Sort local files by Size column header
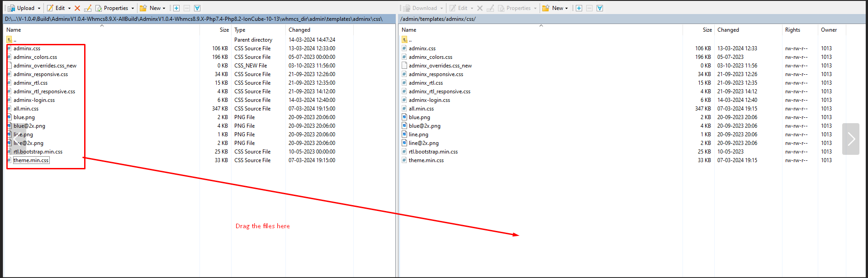Viewport: 868px width, 278px height. tap(224, 30)
